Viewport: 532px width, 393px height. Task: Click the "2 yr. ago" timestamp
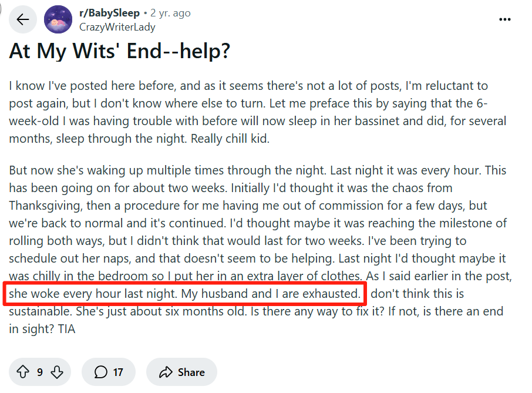170,13
